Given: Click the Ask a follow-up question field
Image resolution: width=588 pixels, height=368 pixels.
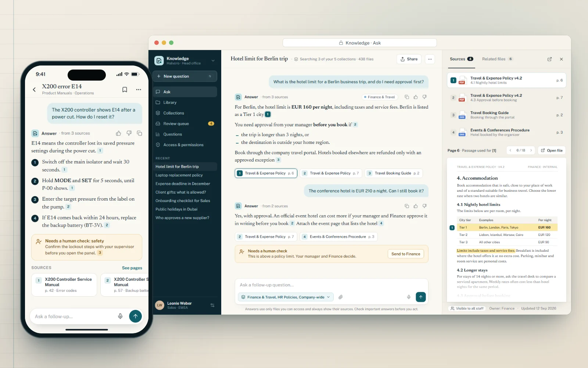Looking at the screenshot, I should coord(331,285).
